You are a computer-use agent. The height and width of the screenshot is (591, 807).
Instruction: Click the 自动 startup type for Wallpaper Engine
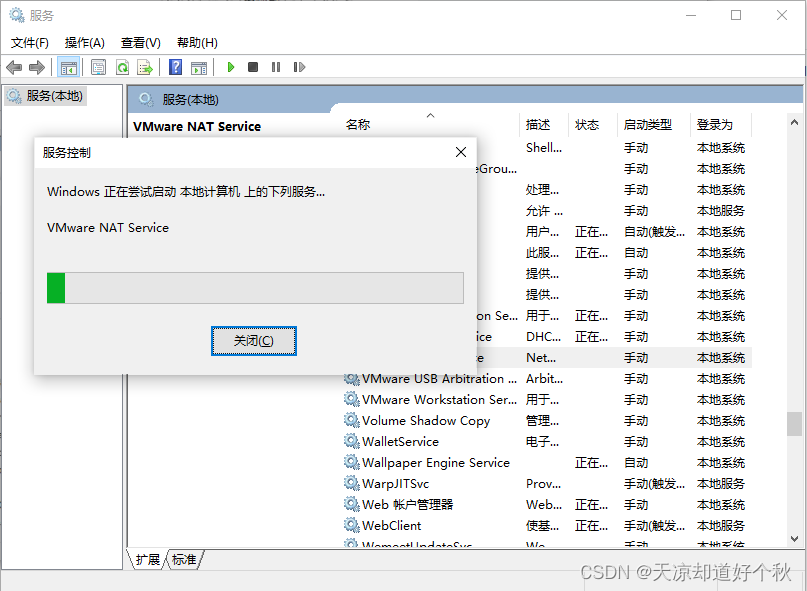pyautogui.click(x=636, y=463)
